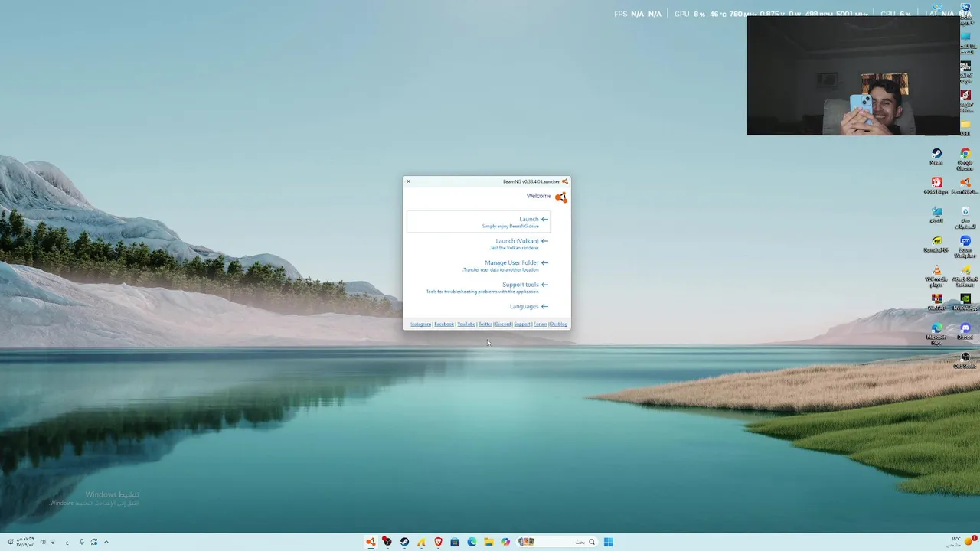Viewport: 980px width, 551px height.
Task: Click the taskbar search box
Action: click(557, 542)
